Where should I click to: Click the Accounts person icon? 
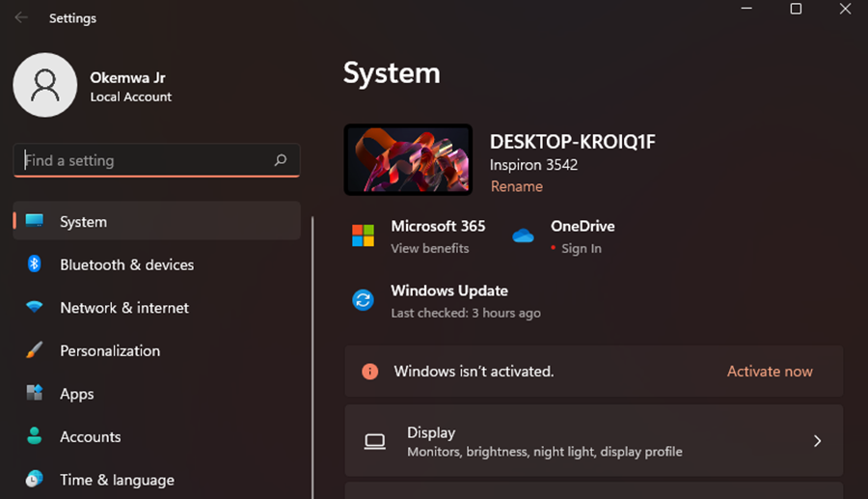35,436
